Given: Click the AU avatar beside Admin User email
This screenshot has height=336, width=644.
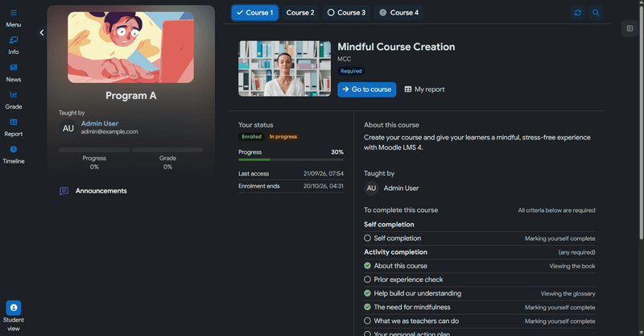Looking at the screenshot, I should (x=68, y=128).
